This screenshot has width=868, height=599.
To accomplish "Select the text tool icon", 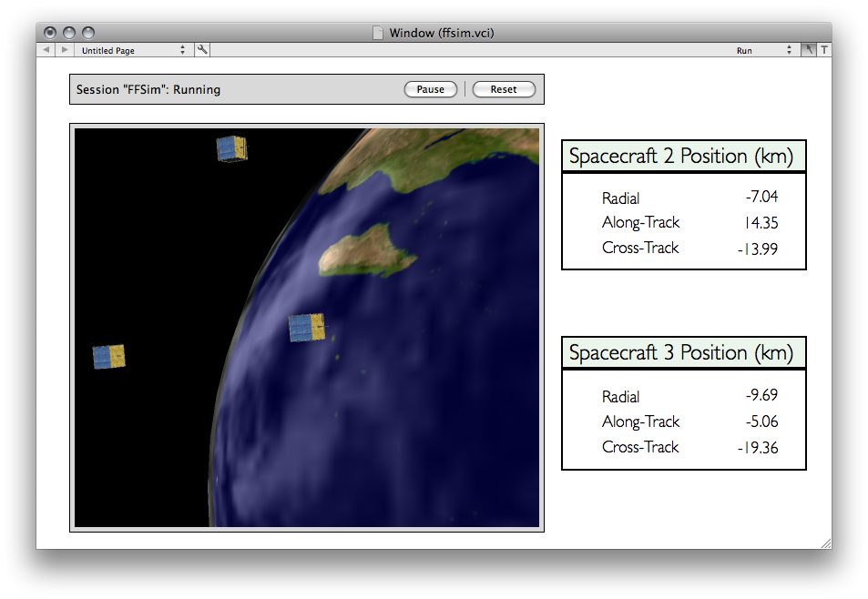I will coord(823,50).
